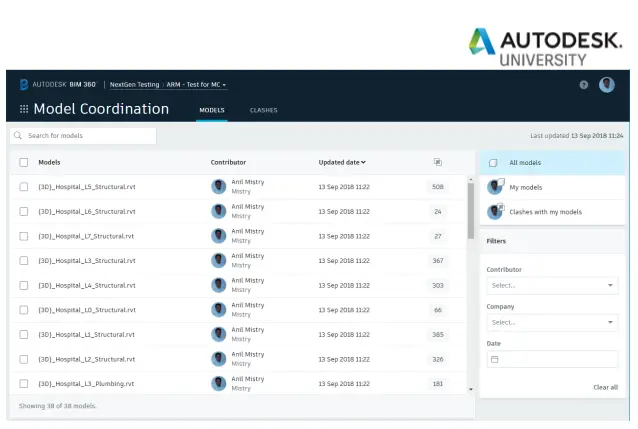This screenshot has height=429, width=638.
Task: Open the Hospital_L7_Structural.rvt model
Action: point(86,236)
